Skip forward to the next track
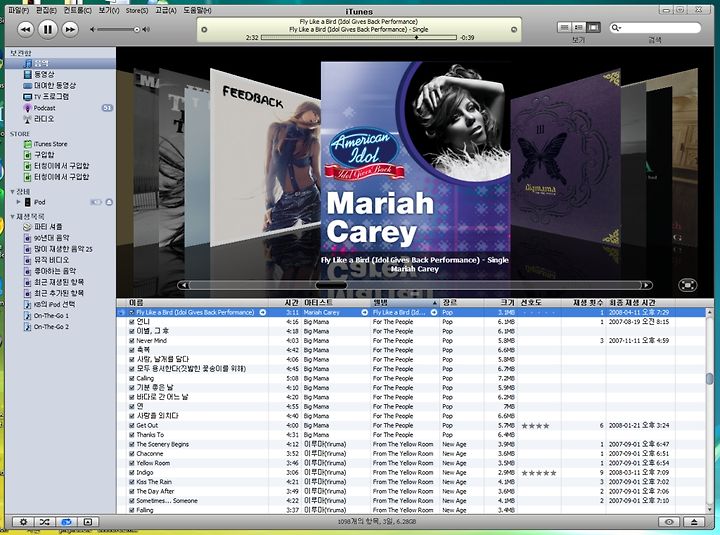Screen dimensions: 720x535 click(69, 30)
